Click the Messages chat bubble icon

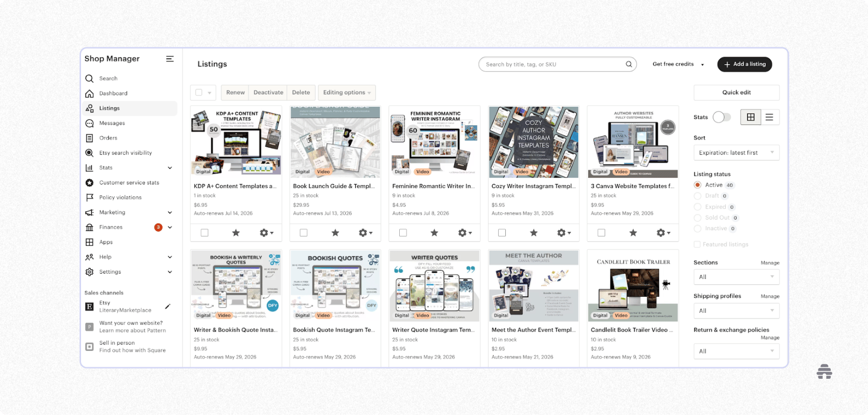(89, 124)
